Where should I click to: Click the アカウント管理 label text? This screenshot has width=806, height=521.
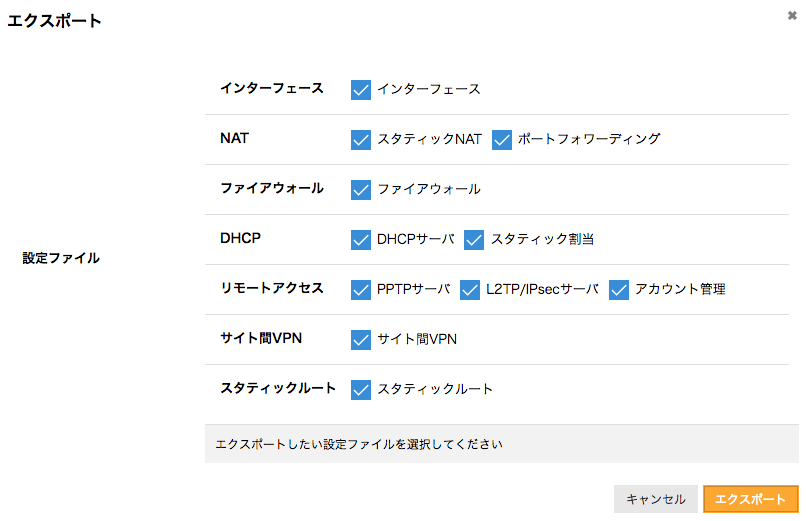[680, 289]
